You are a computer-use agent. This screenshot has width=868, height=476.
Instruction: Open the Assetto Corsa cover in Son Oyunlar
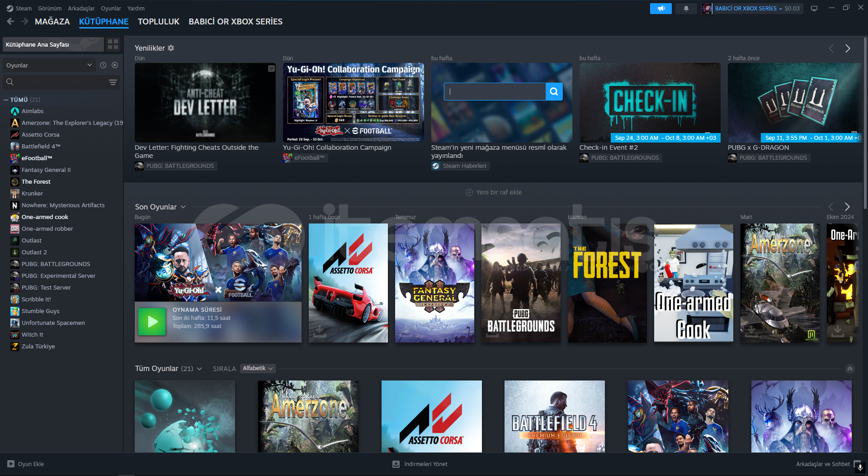click(x=348, y=283)
